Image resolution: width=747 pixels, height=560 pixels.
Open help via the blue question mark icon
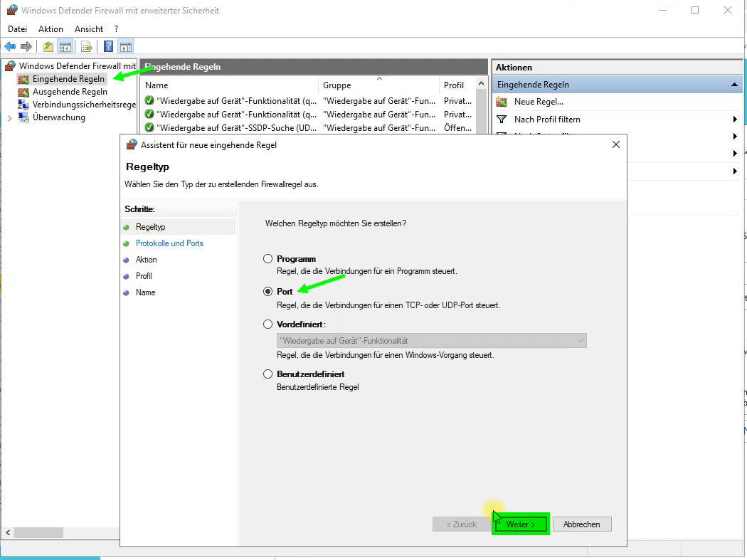tap(109, 47)
